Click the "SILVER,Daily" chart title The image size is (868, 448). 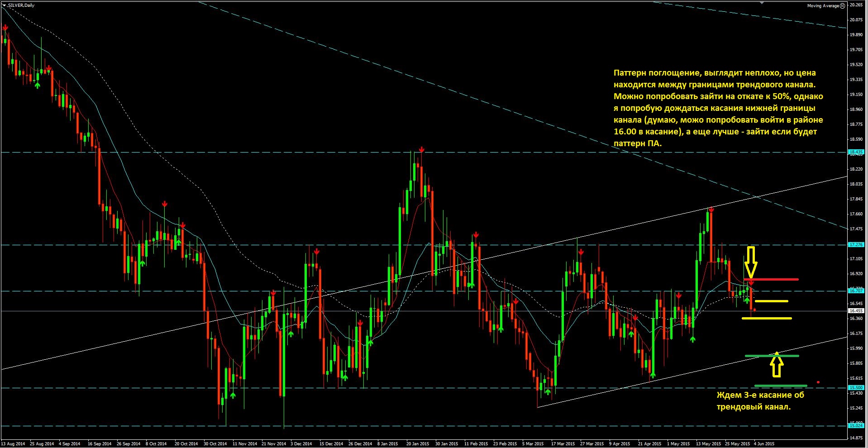(21, 5)
